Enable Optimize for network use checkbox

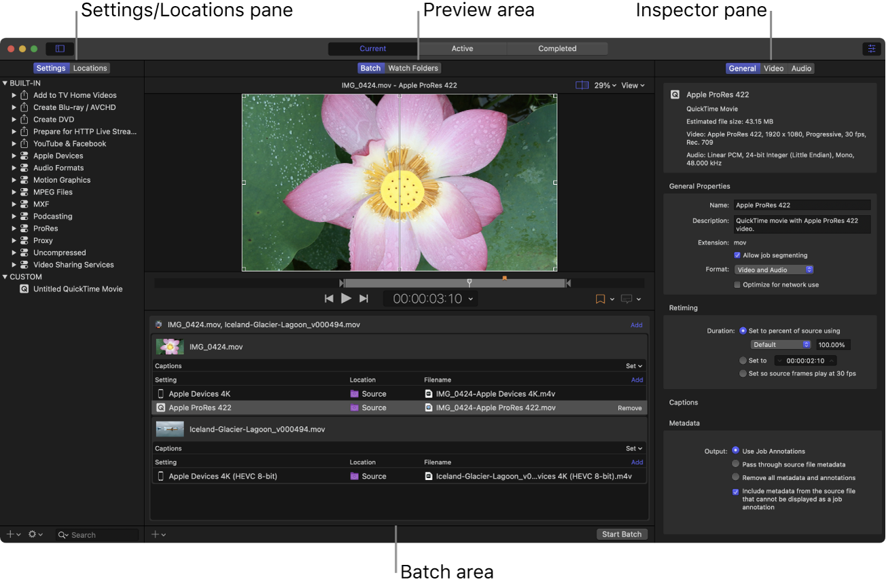click(737, 284)
